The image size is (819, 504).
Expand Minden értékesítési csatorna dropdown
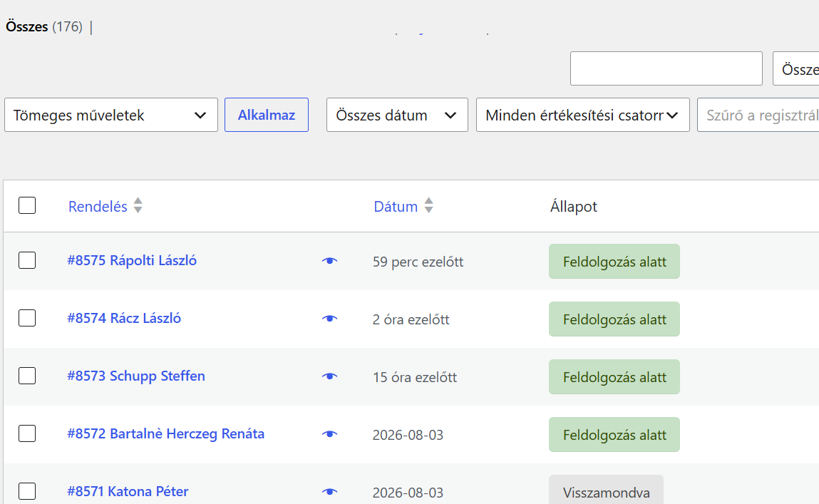click(x=583, y=115)
